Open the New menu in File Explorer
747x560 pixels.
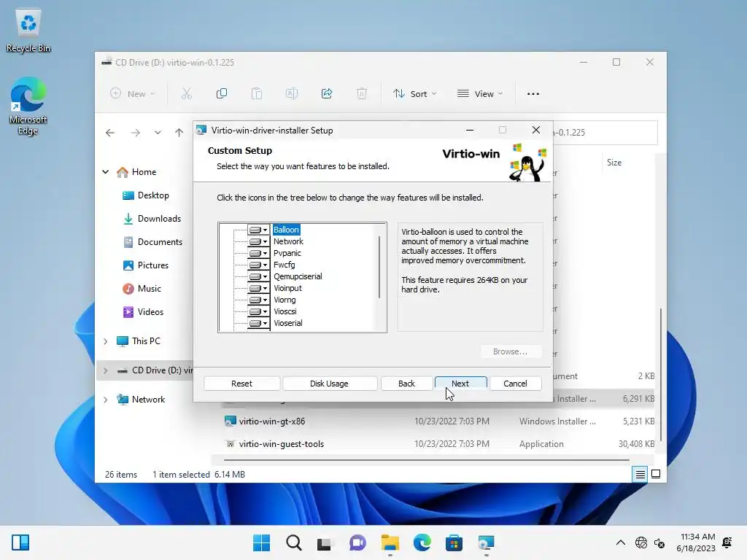point(133,94)
